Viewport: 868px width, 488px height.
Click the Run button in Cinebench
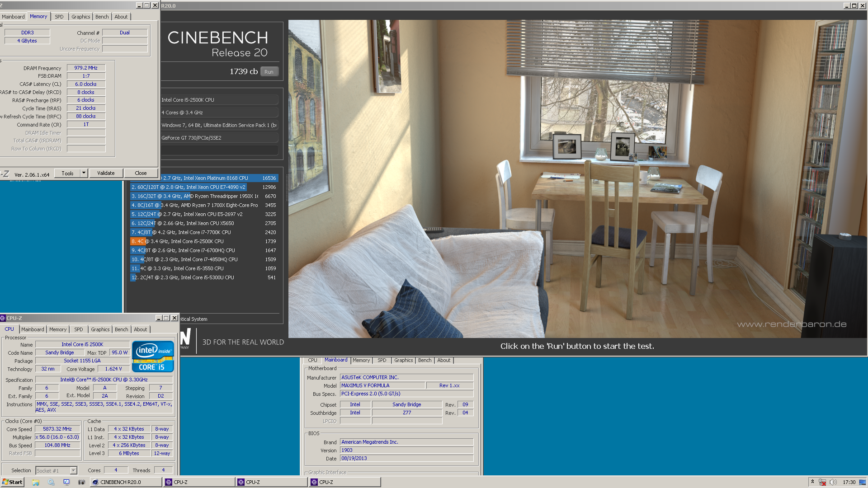269,72
